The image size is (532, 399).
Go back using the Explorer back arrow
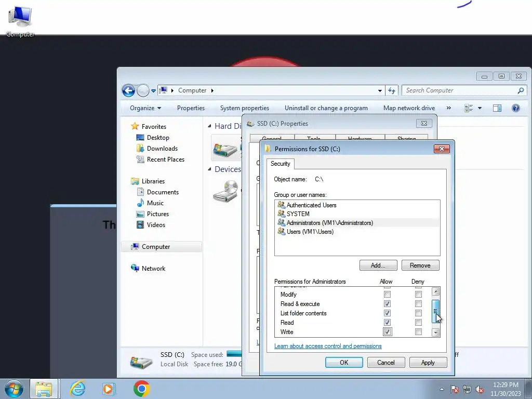(129, 90)
